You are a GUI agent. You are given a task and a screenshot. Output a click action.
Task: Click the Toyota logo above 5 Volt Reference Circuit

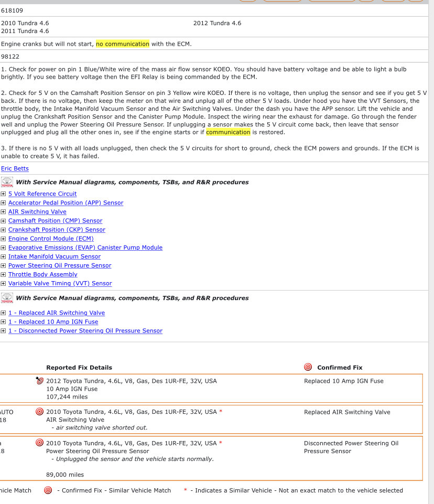click(7, 182)
